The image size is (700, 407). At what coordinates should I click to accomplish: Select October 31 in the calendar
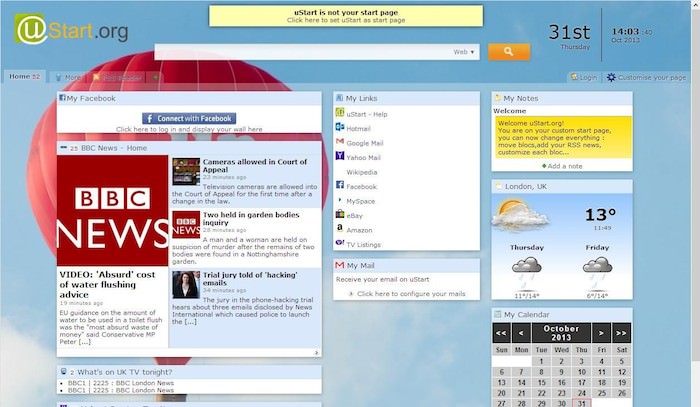[x=581, y=403]
